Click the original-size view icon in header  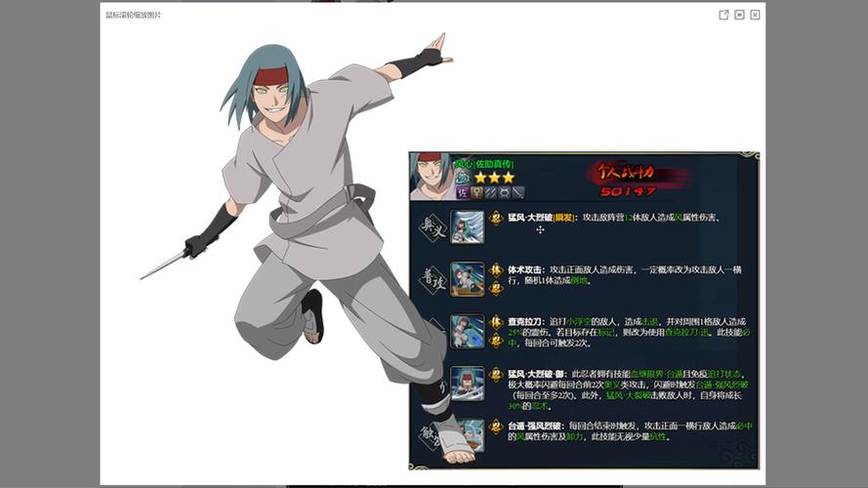click(739, 15)
